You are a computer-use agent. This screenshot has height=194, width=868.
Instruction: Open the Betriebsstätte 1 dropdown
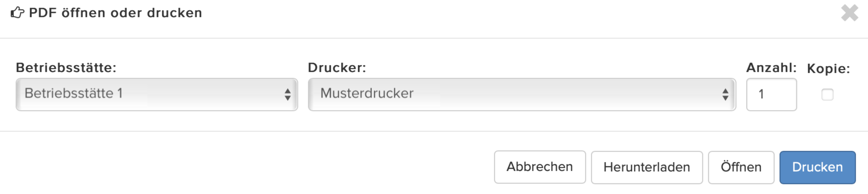[x=157, y=94]
